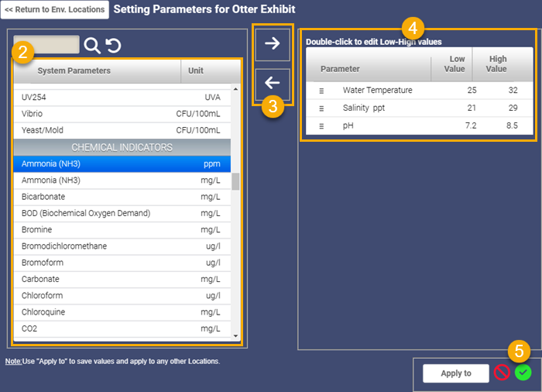The width and height of the screenshot is (542, 392).
Task: Click the scrollbar down arrow in parameters list
Action: click(235, 335)
